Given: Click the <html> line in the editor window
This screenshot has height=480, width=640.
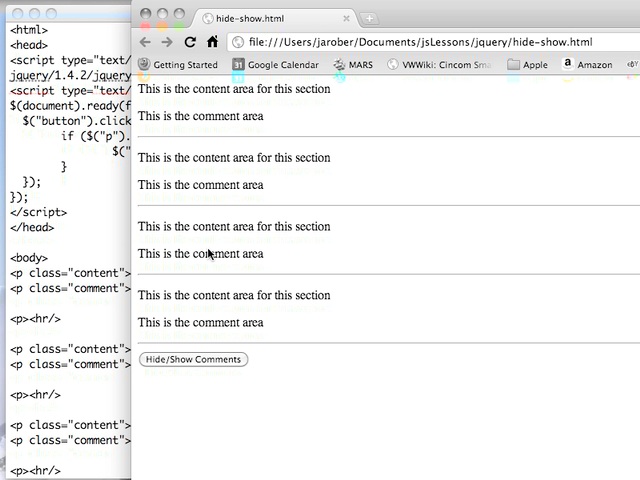Looking at the screenshot, I should 29,30.
